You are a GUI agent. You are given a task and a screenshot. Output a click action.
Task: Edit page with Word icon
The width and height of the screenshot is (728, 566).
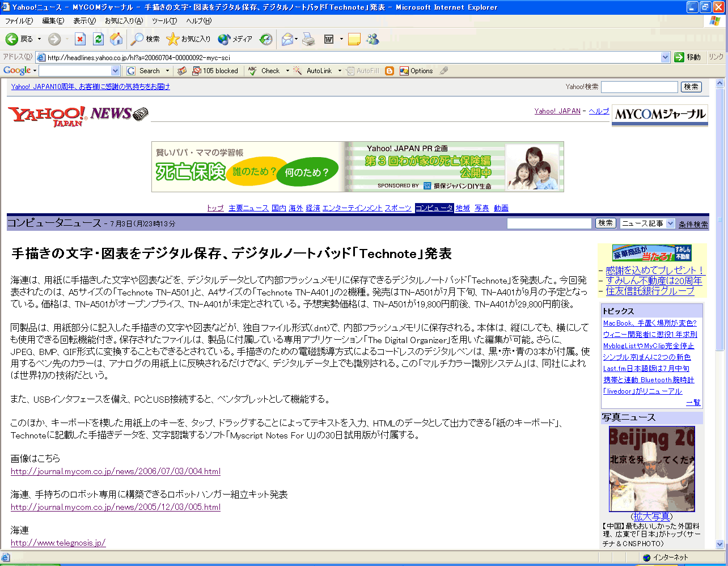coord(329,39)
